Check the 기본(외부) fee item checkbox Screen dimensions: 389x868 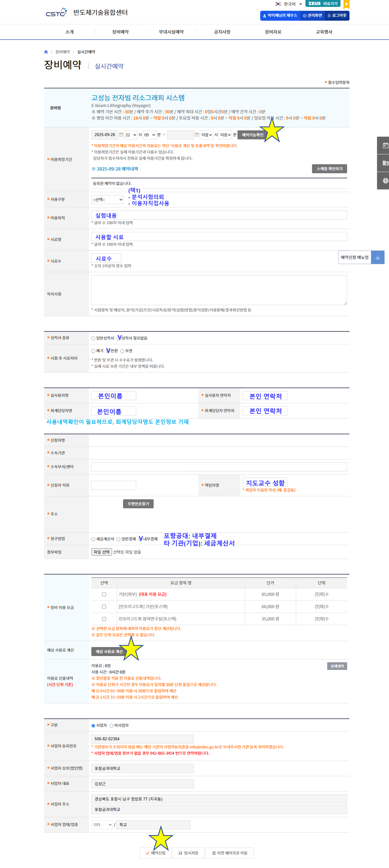[104, 594]
